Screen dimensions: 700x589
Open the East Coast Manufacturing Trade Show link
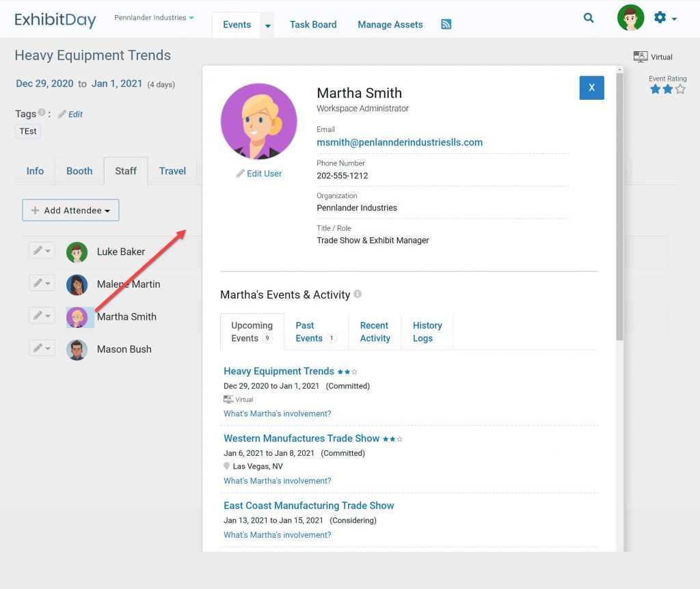[x=308, y=505]
